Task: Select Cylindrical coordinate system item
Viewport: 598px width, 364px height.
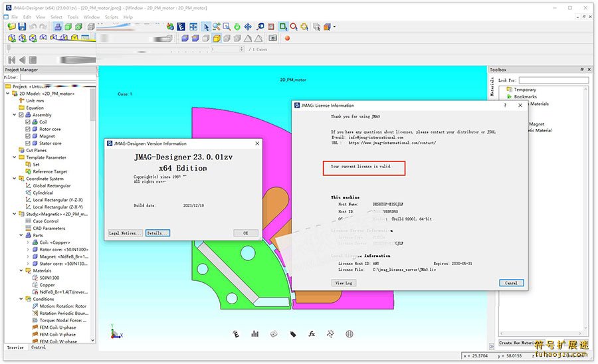Action: (43, 193)
